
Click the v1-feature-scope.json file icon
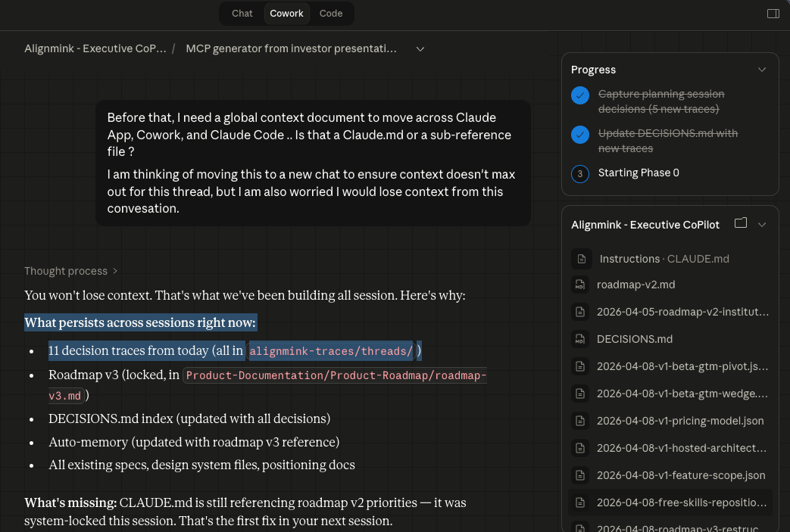(580, 475)
